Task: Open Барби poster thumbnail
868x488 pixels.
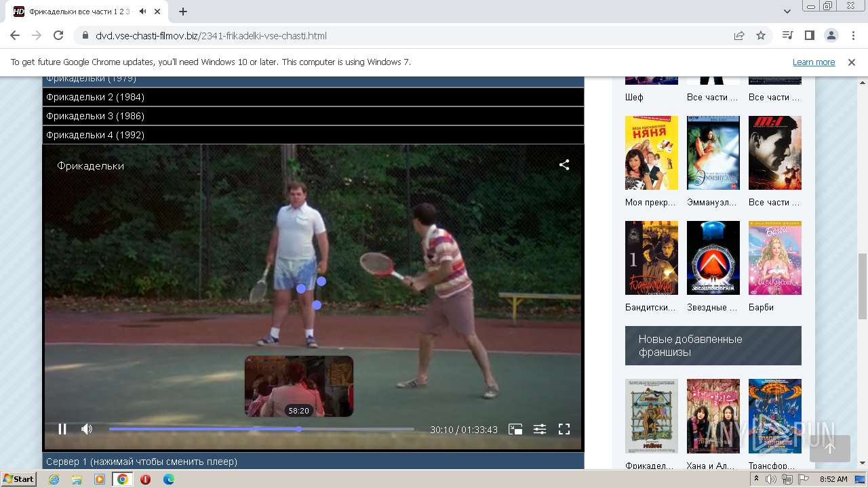Action: (x=775, y=258)
